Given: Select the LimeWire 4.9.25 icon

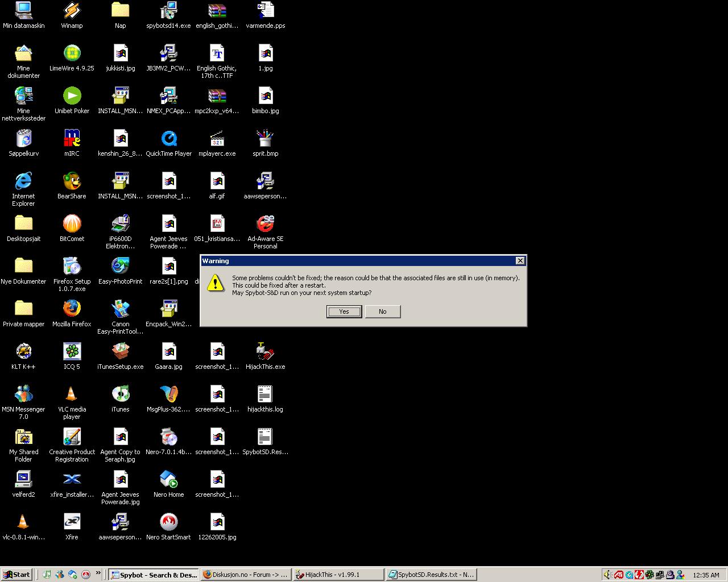Looking at the screenshot, I should (x=72, y=58).
